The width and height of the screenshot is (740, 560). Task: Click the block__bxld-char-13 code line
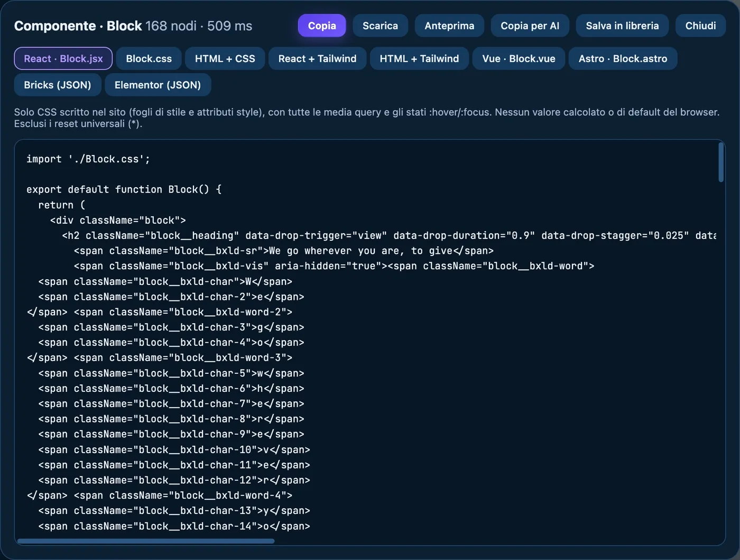(x=174, y=511)
